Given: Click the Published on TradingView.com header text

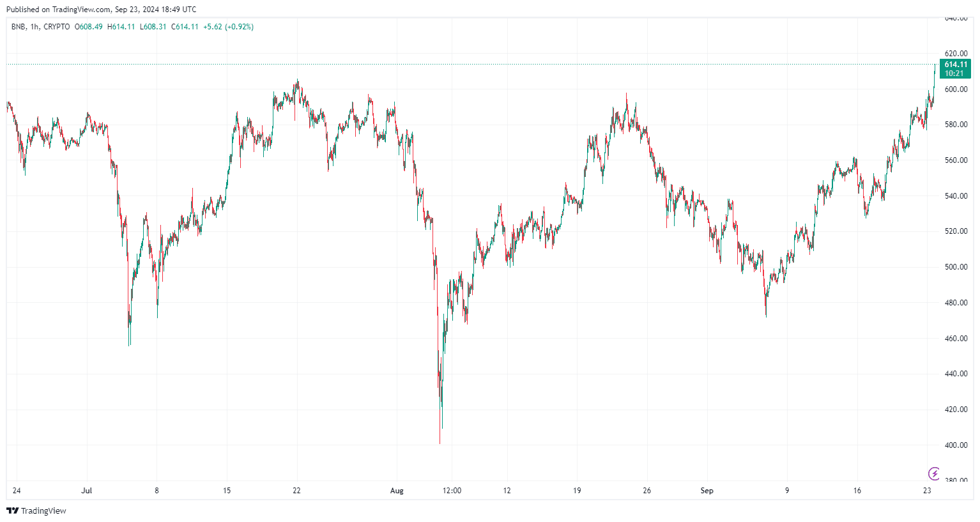Looking at the screenshot, I should tap(101, 10).
